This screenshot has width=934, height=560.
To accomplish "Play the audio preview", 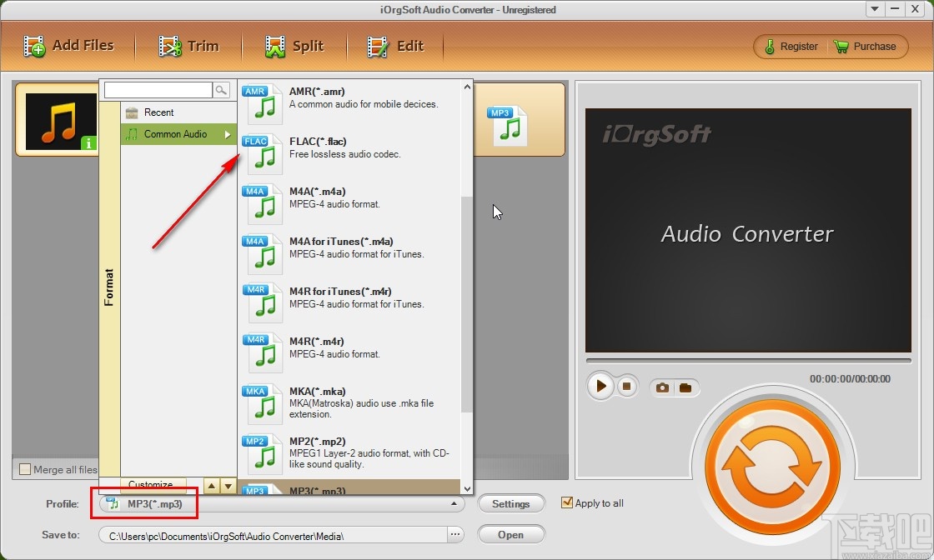I will (600, 387).
